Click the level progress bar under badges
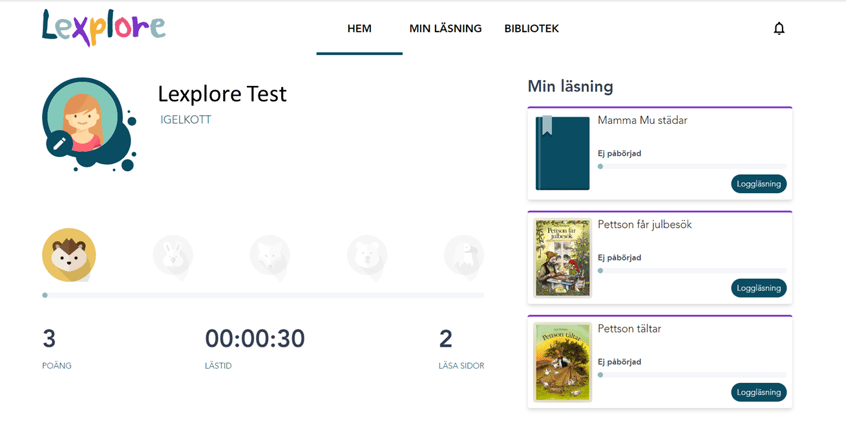The image size is (846, 441). pyautogui.click(x=264, y=295)
